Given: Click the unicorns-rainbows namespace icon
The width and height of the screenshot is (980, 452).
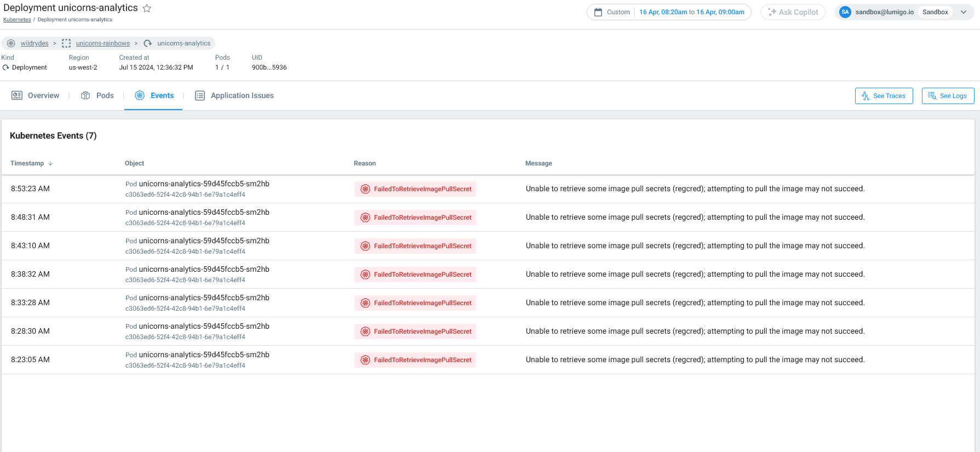Looking at the screenshot, I should pyautogui.click(x=66, y=43).
